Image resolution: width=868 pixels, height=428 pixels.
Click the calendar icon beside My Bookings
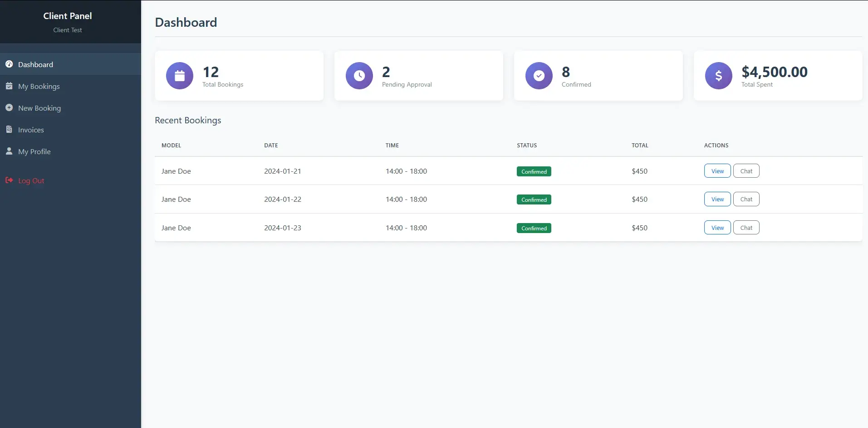click(9, 86)
